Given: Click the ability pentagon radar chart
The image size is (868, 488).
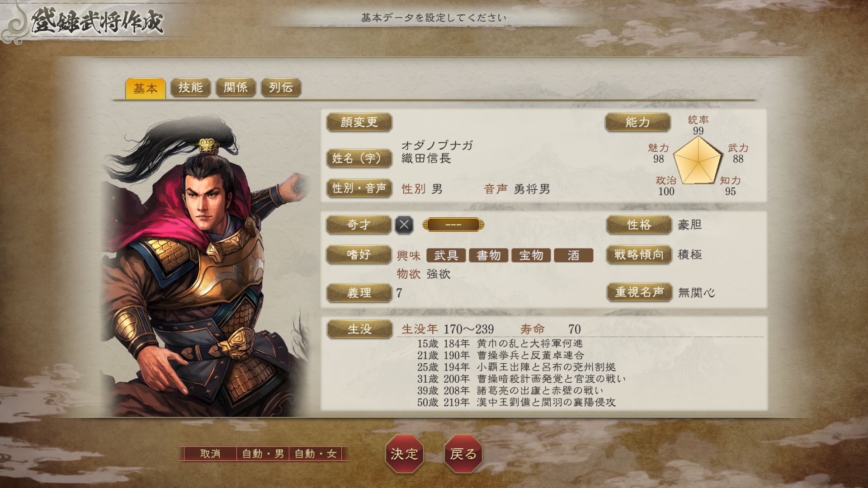Looking at the screenshot, I should (x=698, y=161).
